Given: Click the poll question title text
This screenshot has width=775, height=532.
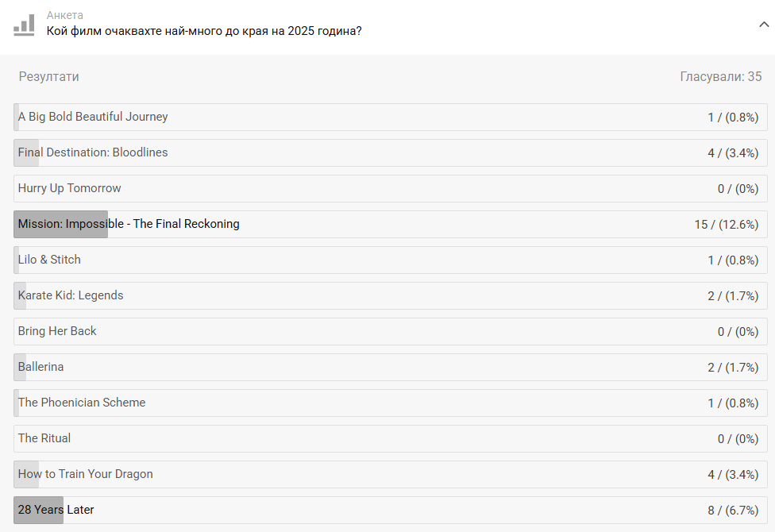Looking at the screenshot, I should tap(204, 31).
